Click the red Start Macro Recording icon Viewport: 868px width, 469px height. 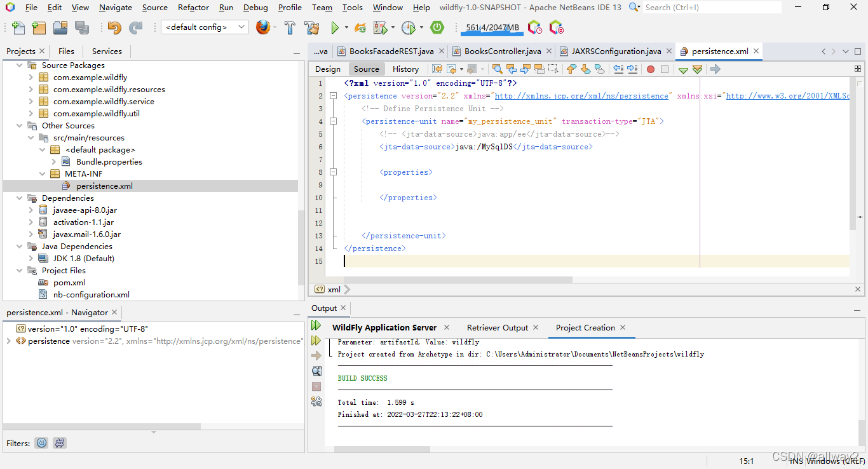point(651,69)
